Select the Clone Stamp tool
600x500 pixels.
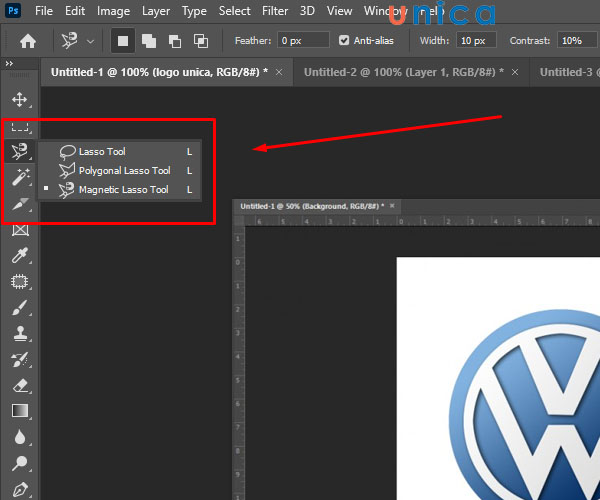pos(20,334)
